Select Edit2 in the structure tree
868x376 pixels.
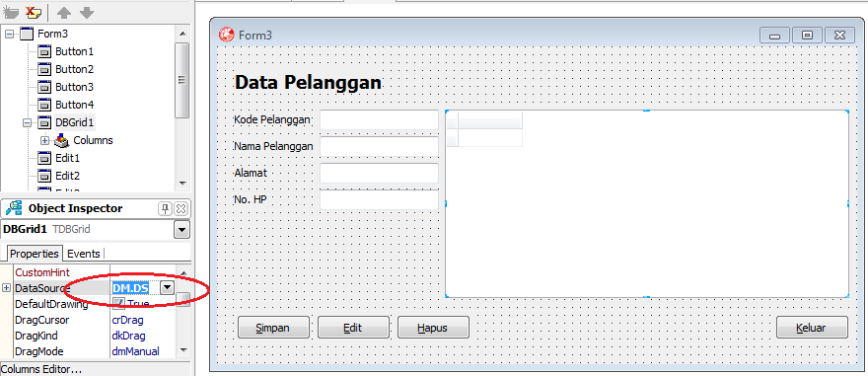point(67,176)
